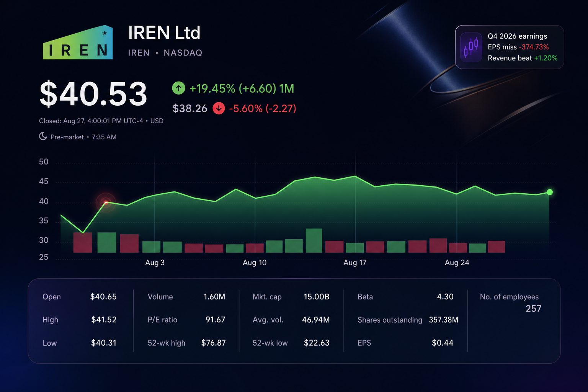Click the 52-wk low value $22.63

tap(317, 343)
